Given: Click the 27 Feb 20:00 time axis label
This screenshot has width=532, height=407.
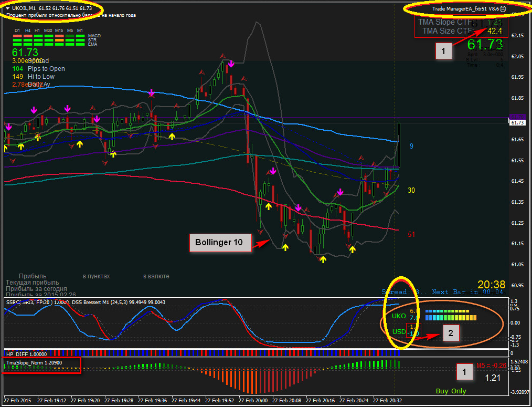Looking at the screenshot, I should pyautogui.click(x=253, y=401).
